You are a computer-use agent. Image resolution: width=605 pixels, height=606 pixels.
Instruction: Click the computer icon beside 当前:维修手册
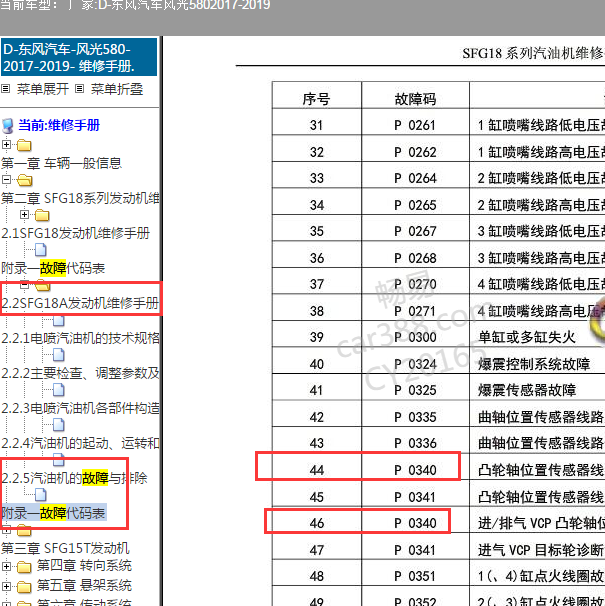click(x=8, y=126)
